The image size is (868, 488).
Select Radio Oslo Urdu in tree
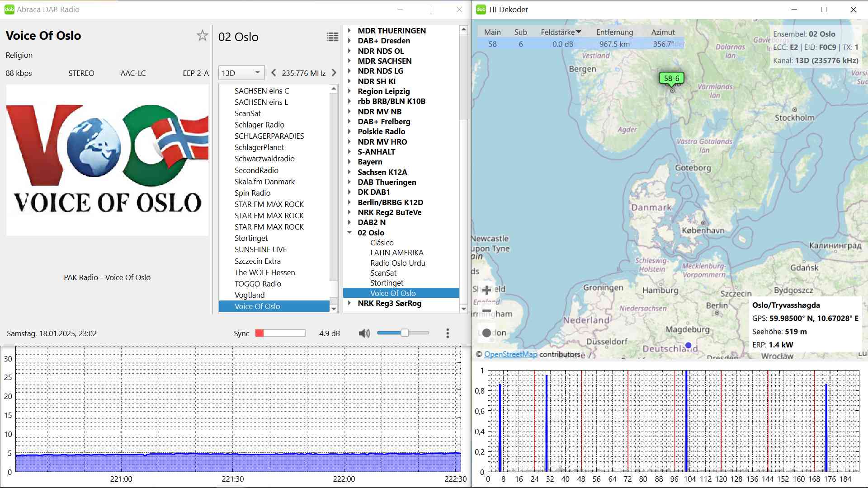397,263
